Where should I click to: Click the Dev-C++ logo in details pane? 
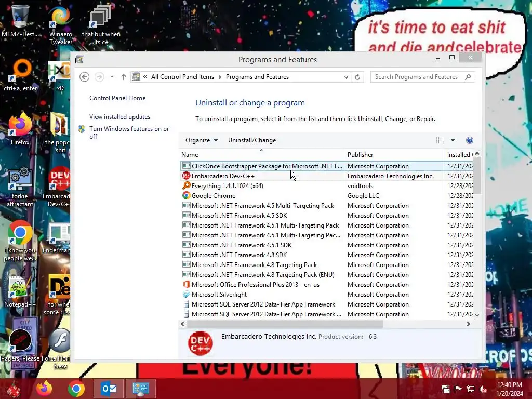click(200, 343)
